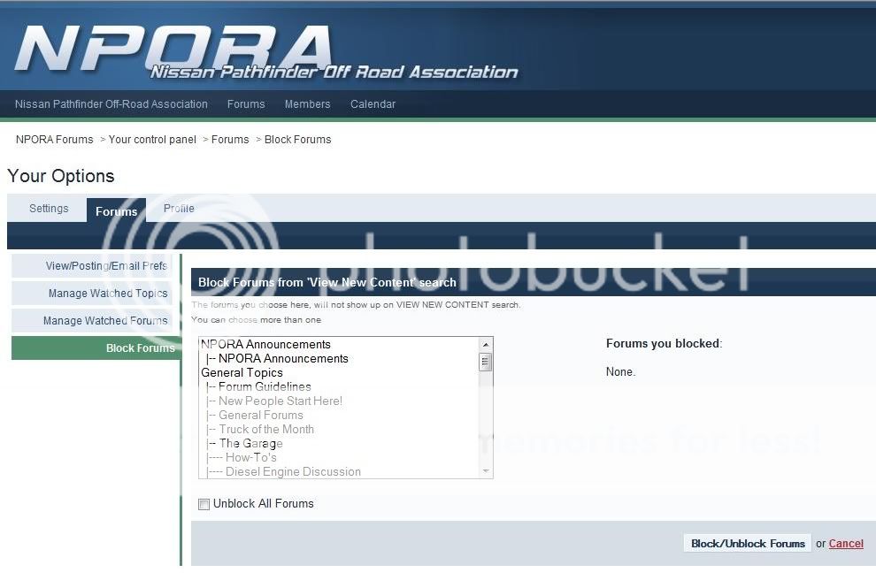
Task: Open Manage Watched Forums
Action: (x=105, y=321)
